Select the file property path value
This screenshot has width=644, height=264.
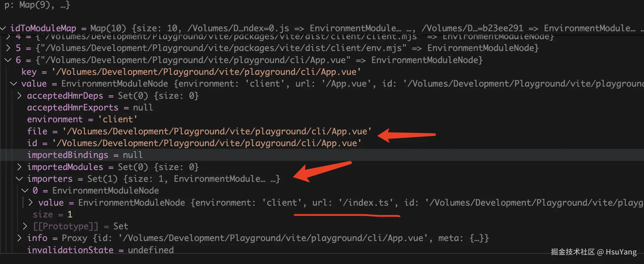pos(217,131)
